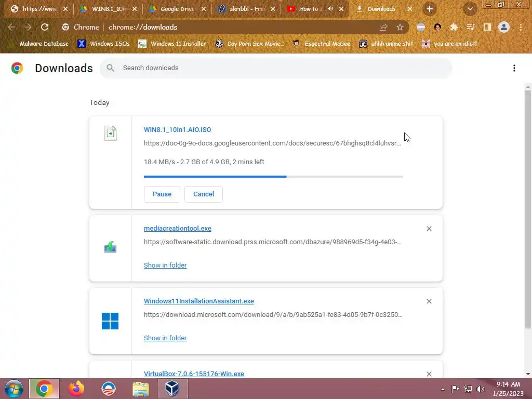Image resolution: width=532 pixels, height=399 pixels.
Task: Open File Explorer from the taskbar
Action: coord(140,389)
